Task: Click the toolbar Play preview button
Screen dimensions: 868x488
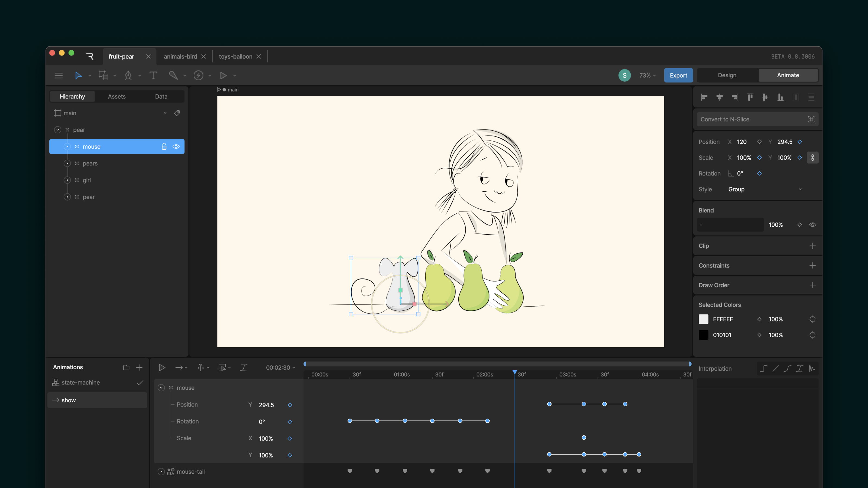Action: (x=223, y=75)
